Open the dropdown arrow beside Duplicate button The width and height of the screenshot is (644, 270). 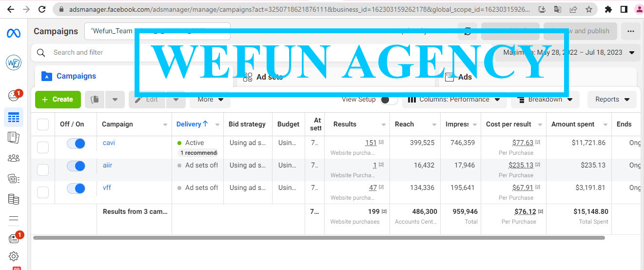pyautogui.click(x=115, y=99)
